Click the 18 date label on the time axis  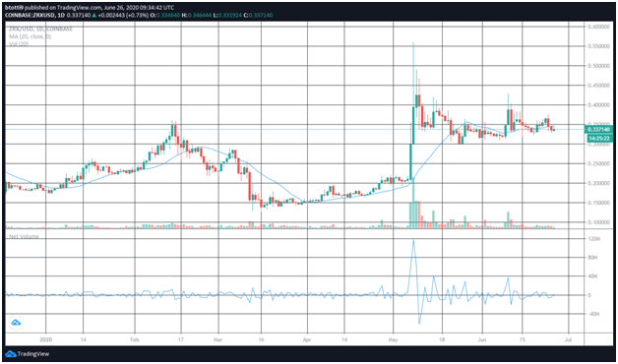click(x=442, y=339)
